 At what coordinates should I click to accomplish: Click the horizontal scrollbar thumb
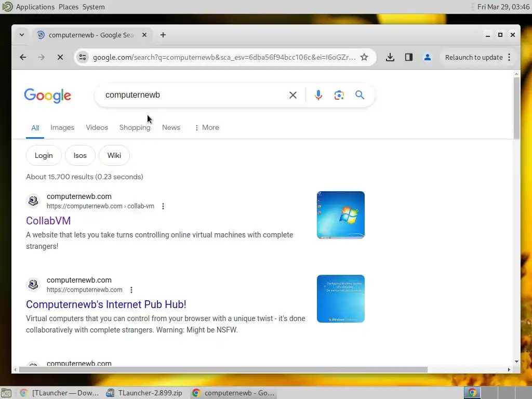coord(223,370)
